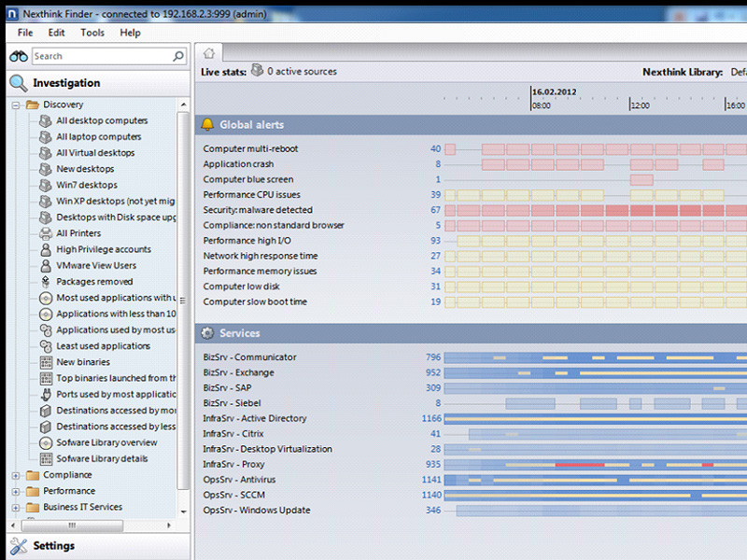The width and height of the screenshot is (747, 560).
Task: Select the Computer slow boot time alert
Action: [255, 301]
